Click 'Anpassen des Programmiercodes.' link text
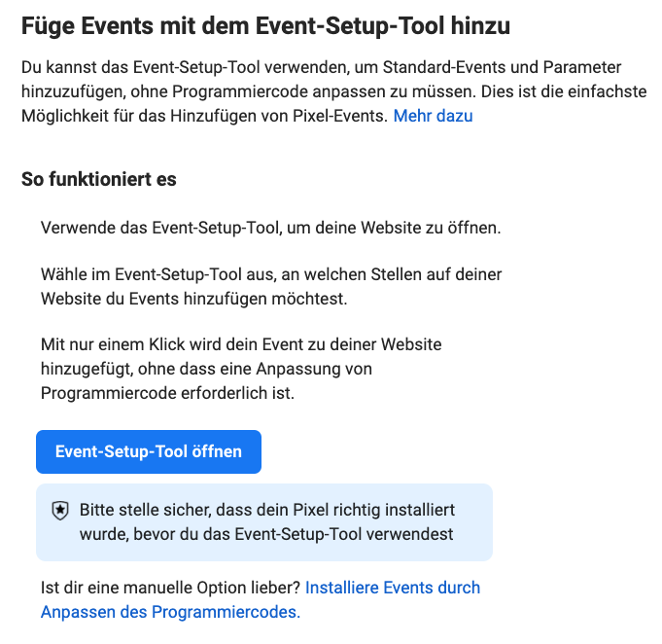Viewport: 662px width, 644px height. click(170, 612)
